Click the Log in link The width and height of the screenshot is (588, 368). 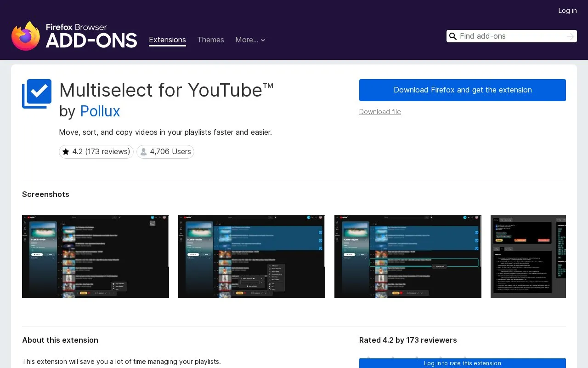[567, 11]
